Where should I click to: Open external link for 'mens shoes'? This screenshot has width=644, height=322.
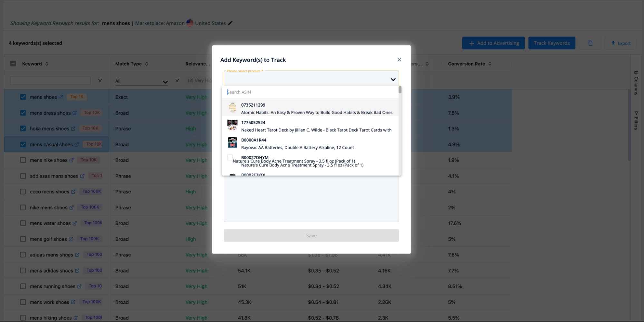(x=61, y=97)
